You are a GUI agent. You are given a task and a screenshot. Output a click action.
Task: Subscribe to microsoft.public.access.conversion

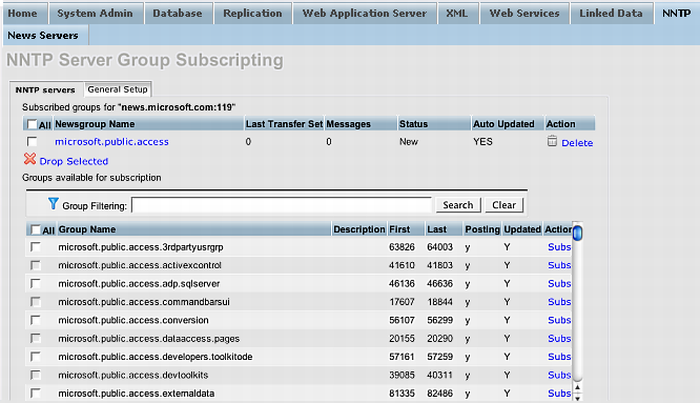click(559, 320)
